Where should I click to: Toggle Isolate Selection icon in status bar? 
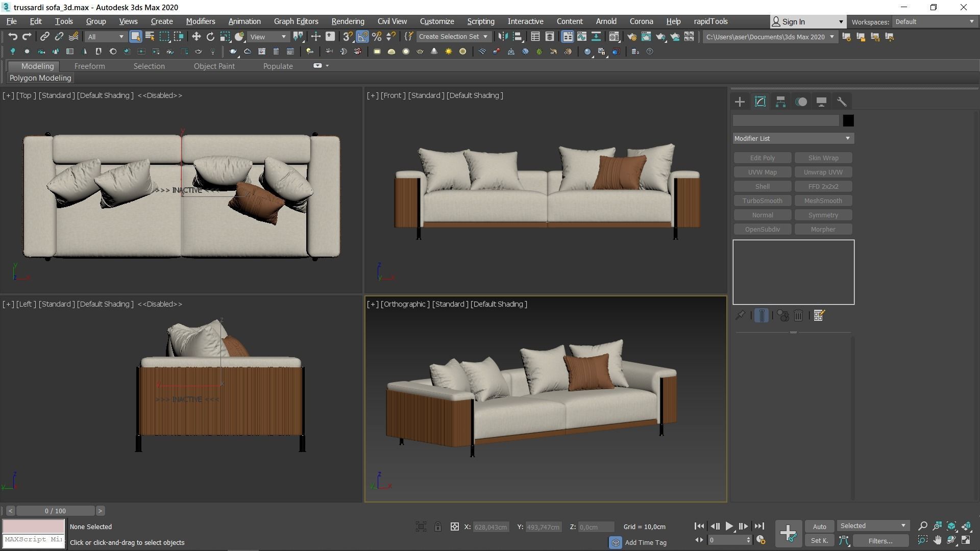pyautogui.click(x=421, y=527)
